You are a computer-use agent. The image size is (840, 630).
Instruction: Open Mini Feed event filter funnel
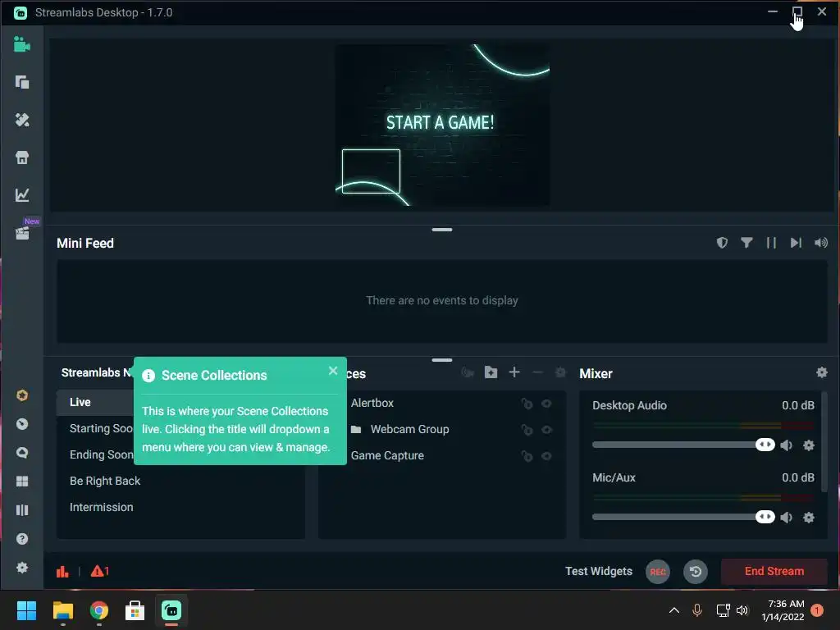(x=746, y=243)
